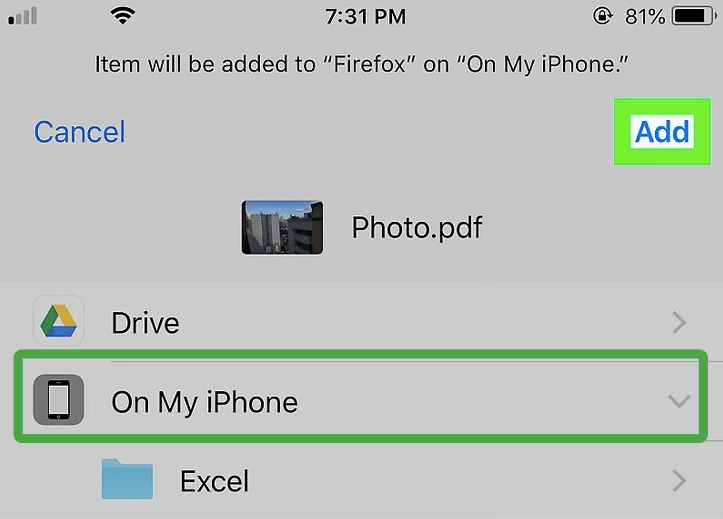
Task: Tap the On My iPhone device icon
Action: click(58, 401)
